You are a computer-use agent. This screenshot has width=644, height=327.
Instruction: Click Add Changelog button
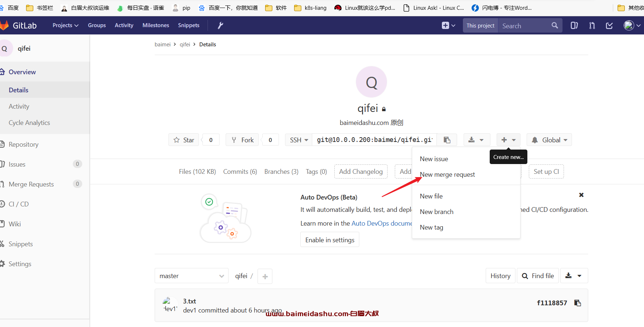pos(361,172)
